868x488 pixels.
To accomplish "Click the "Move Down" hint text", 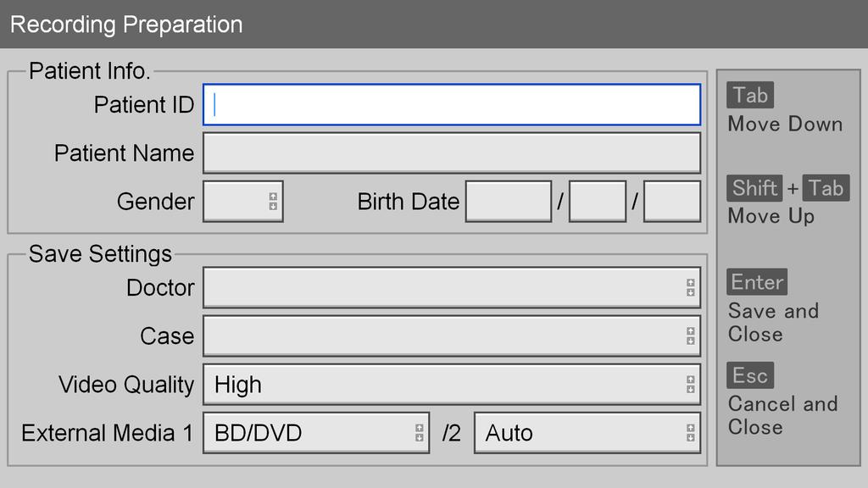I will [x=785, y=124].
